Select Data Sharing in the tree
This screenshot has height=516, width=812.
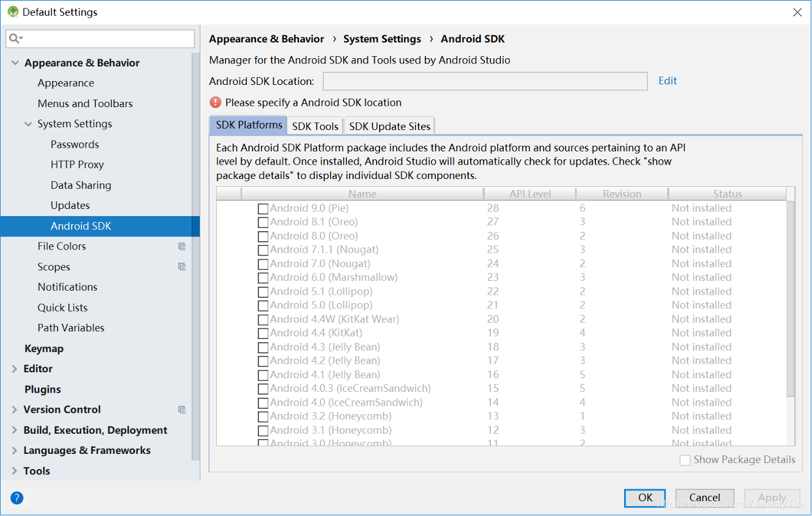coord(81,185)
